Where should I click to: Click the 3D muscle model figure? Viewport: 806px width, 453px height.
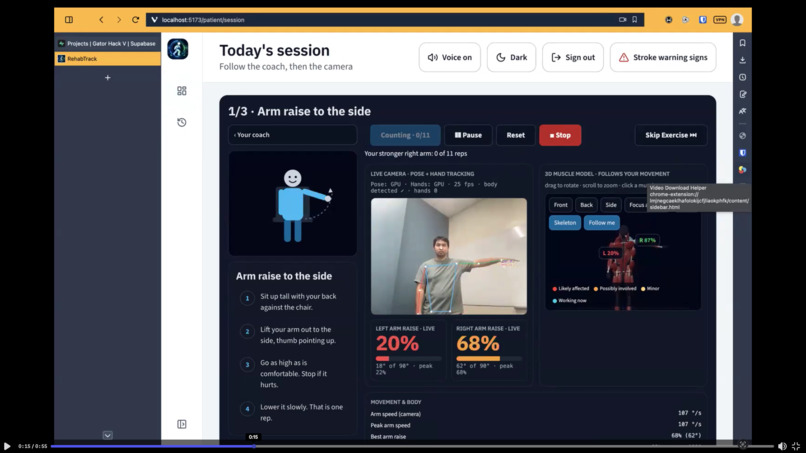pyautogui.click(x=622, y=267)
